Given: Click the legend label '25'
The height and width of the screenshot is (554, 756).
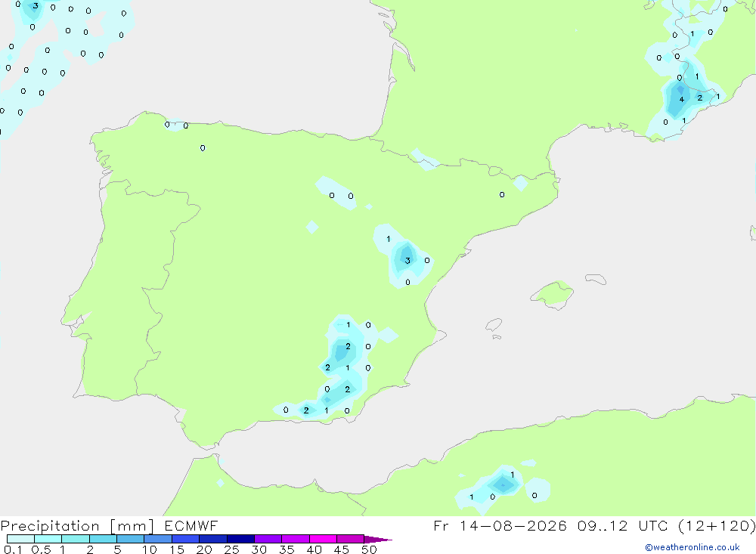Looking at the screenshot, I should [x=232, y=549].
